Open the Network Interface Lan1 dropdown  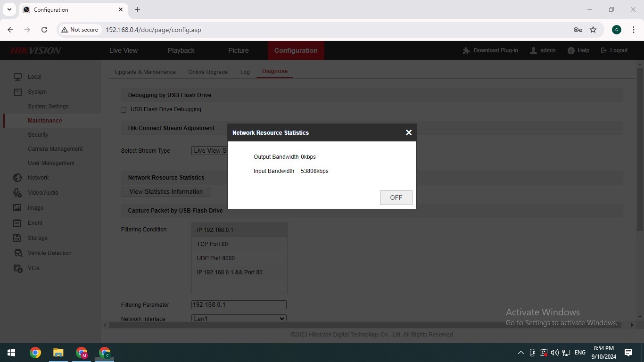(x=239, y=319)
